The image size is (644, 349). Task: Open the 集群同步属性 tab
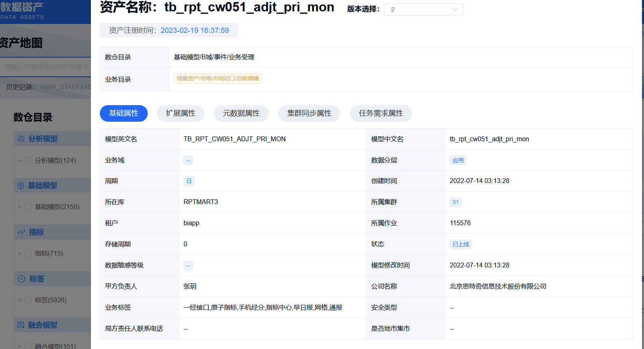click(x=309, y=113)
